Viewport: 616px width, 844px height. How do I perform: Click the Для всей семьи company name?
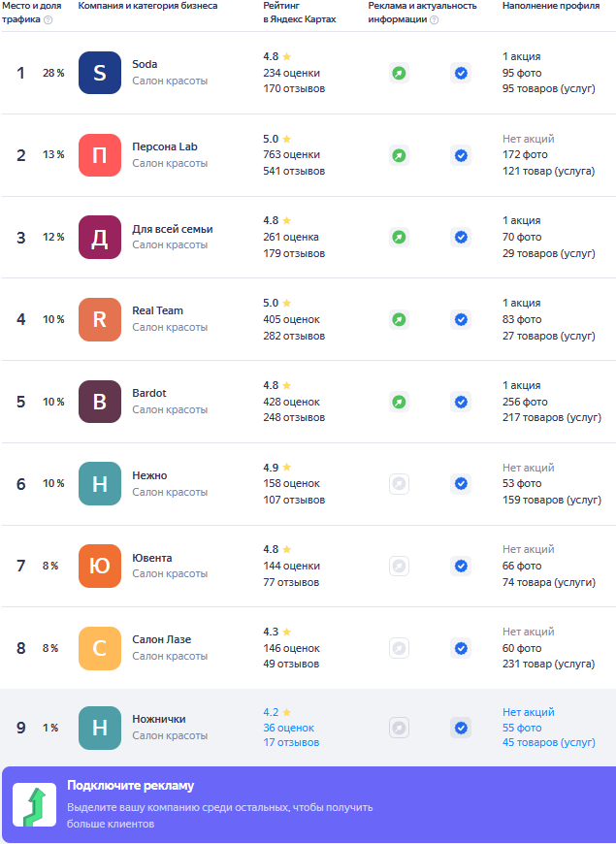(x=172, y=229)
